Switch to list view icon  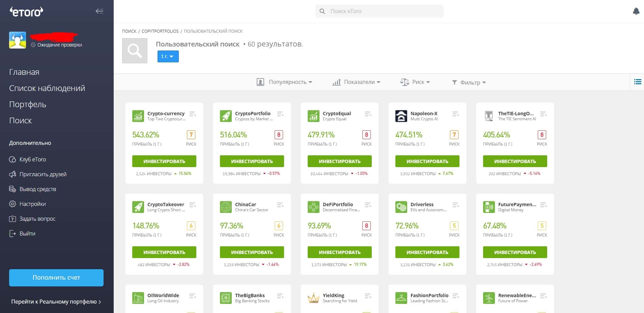tap(637, 82)
